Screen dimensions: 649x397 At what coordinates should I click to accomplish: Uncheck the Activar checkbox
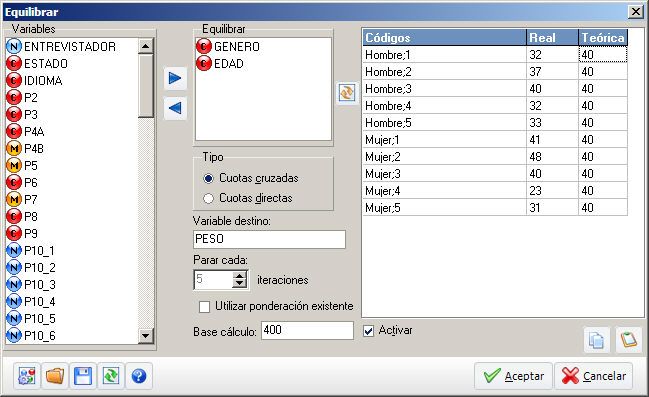pyautogui.click(x=368, y=331)
